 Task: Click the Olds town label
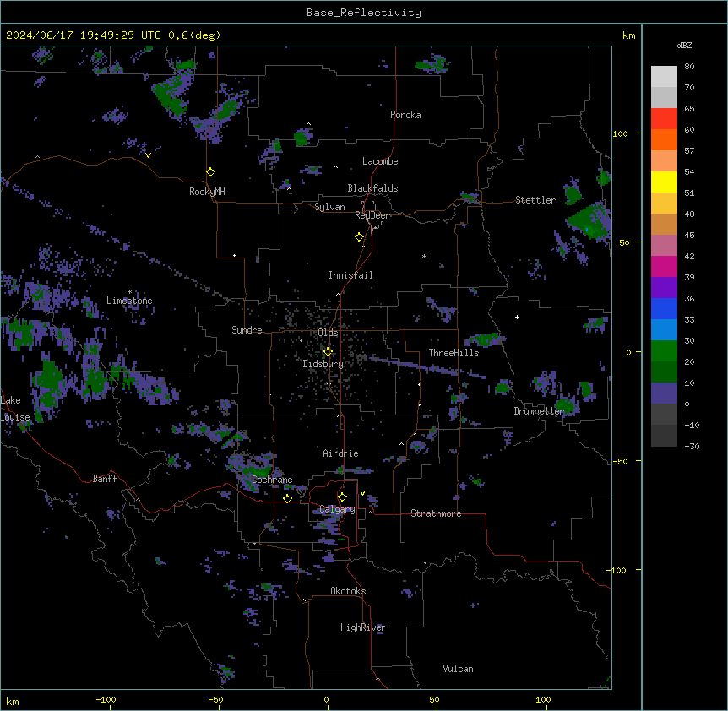coord(328,333)
